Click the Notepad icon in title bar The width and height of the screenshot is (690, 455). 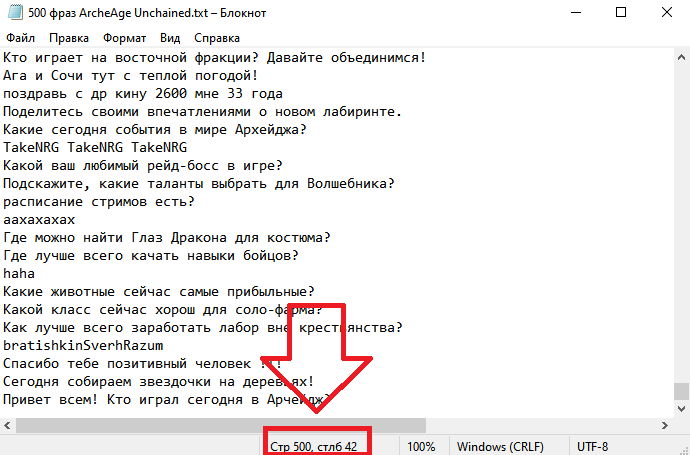pos(15,12)
